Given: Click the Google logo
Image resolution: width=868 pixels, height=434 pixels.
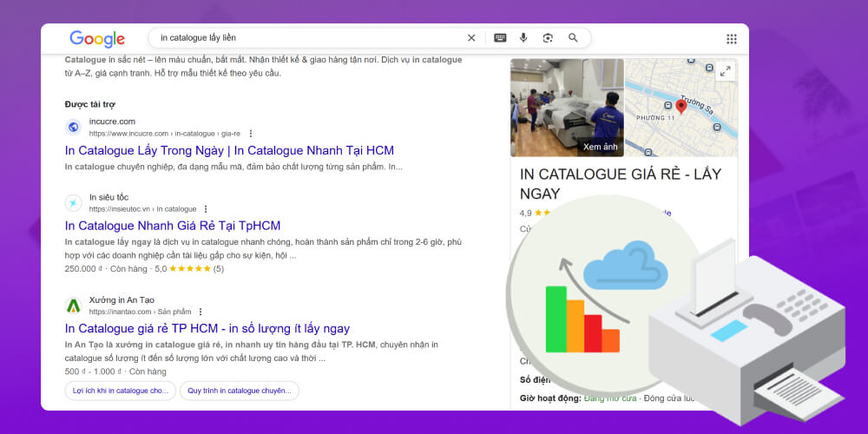Looking at the screenshot, I should (x=97, y=38).
